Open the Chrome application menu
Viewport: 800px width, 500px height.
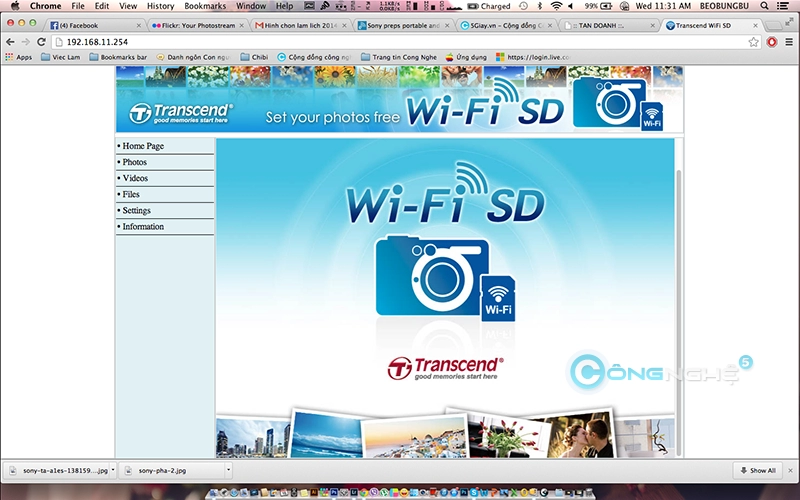click(x=45, y=6)
